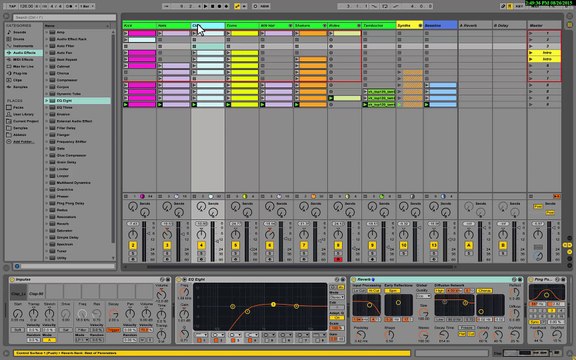Image resolution: width=576 pixels, height=360 pixels.
Task: Toggle track activator button 7 for Shakers
Action: pos(304,245)
